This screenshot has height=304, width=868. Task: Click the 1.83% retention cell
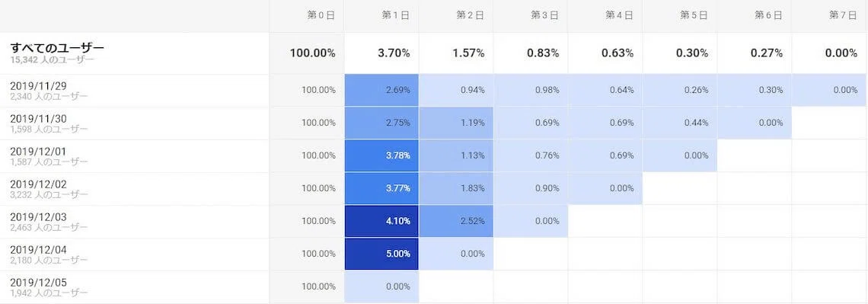coord(456,188)
